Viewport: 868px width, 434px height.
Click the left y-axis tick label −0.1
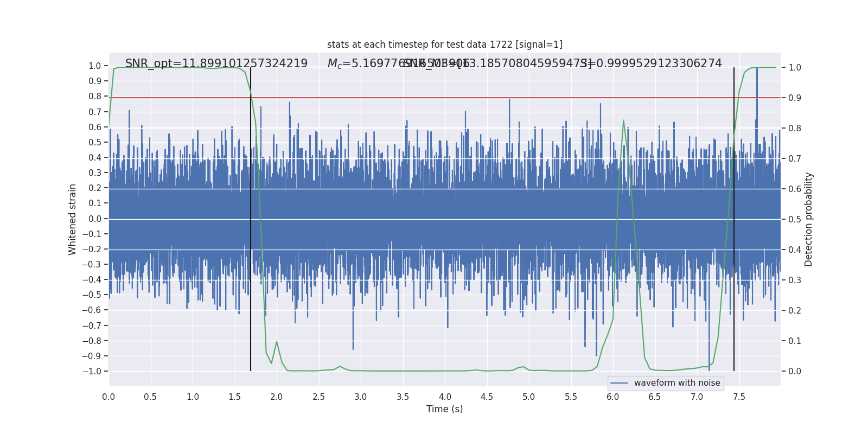(92, 234)
